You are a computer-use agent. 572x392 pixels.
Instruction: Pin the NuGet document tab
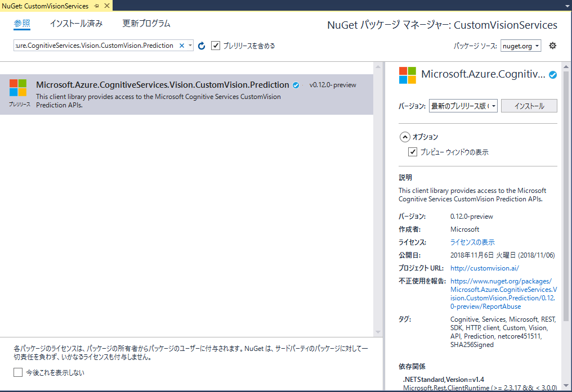click(97, 6)
